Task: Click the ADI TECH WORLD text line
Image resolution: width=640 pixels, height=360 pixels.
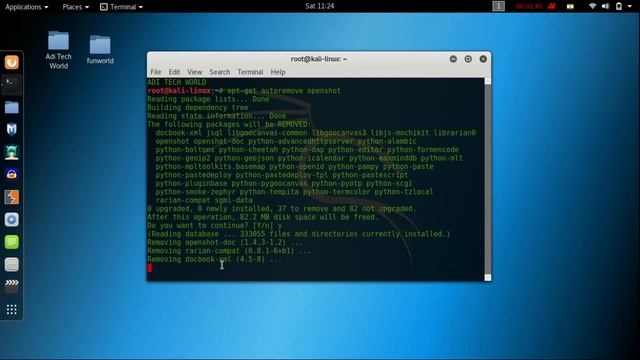Action: click(x=177, y=82)
